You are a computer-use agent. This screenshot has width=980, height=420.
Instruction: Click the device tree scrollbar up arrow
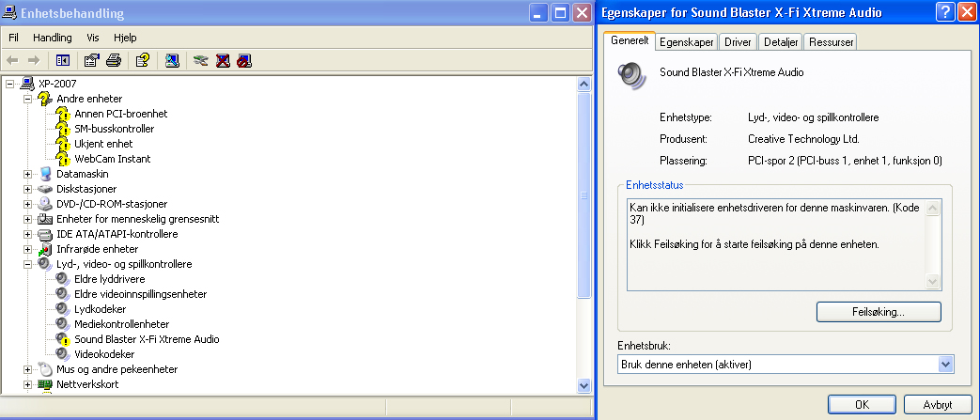(x=583, y=84)
